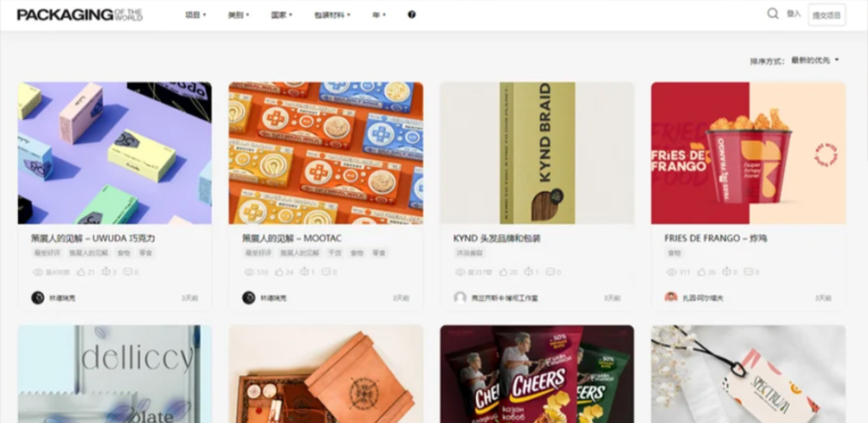868x423 pixels.
Task: Open the Cheers chips packaging thumbnail
Action: (537, 374)
